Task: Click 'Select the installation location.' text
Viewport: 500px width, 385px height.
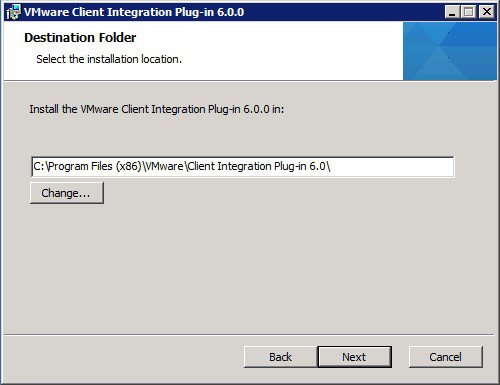Action: point(109,59)
